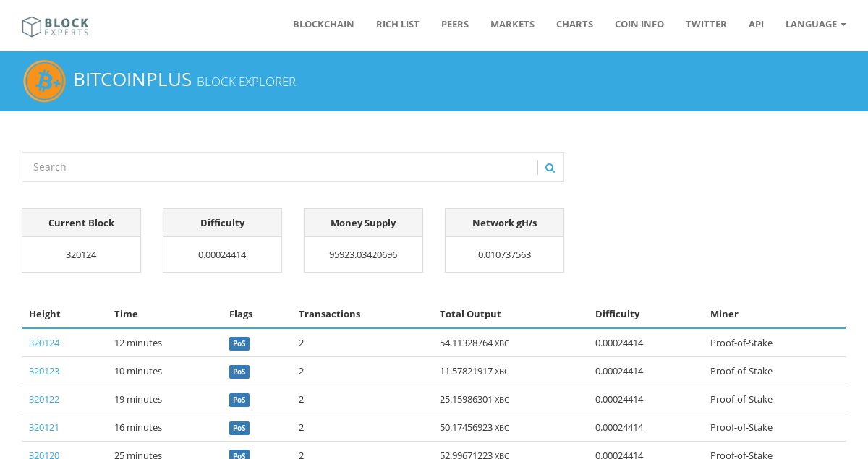
Task: Click the PoS flag badge for block 320122
Action: tap(239, 400)
